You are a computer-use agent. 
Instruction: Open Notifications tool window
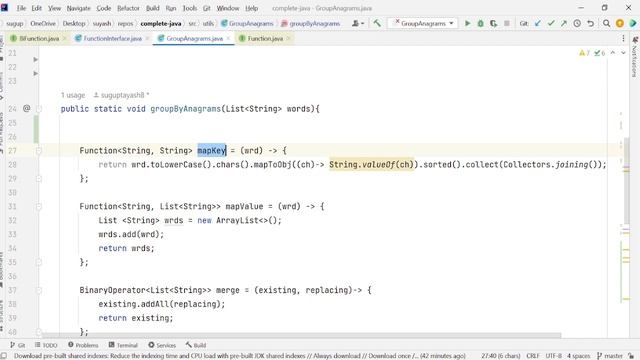635,57
